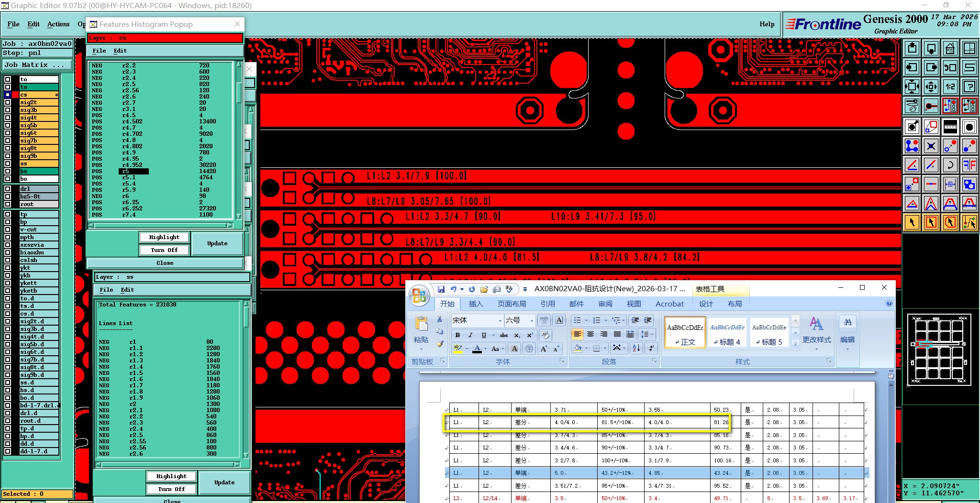Click Bold button in Word ribbon
Screen dimensions: 980x503
click(x=457, y=335)
